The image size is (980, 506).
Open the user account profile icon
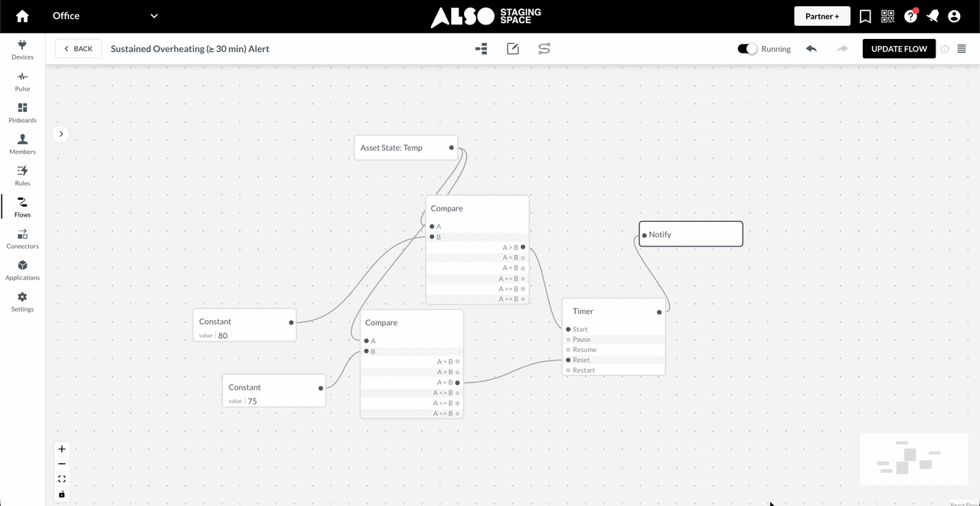point(954,16)
